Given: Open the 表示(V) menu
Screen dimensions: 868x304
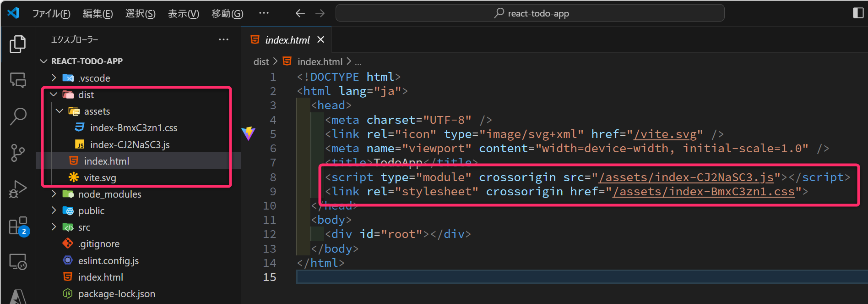Looking at the screenshot, I should [x=183, y=14].
